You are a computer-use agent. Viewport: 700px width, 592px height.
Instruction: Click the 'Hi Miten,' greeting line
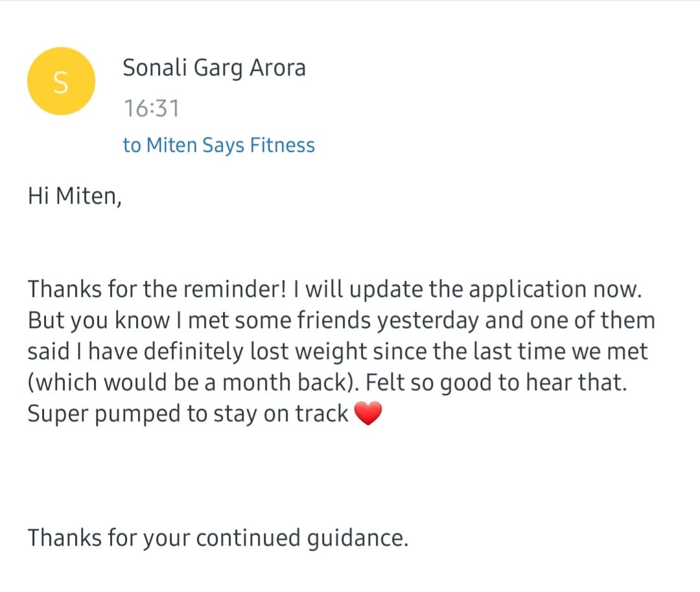coord(75,196)
